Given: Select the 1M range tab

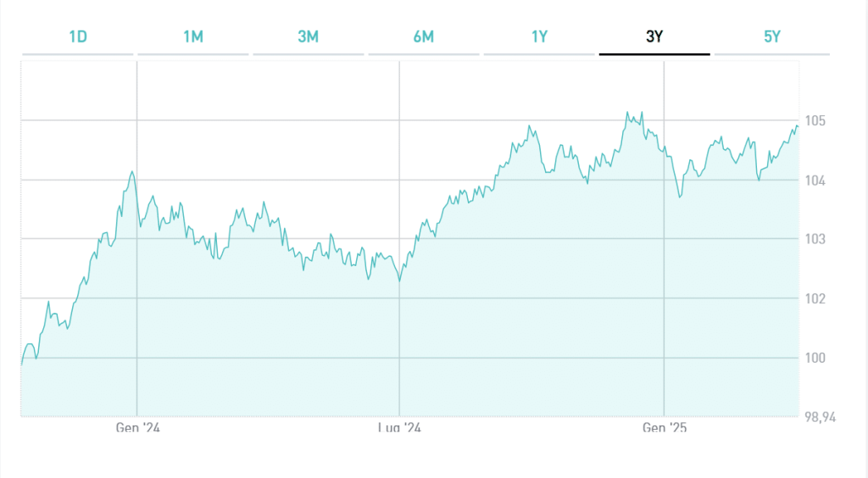Looking at the screenshot, I should click(192, 36).
